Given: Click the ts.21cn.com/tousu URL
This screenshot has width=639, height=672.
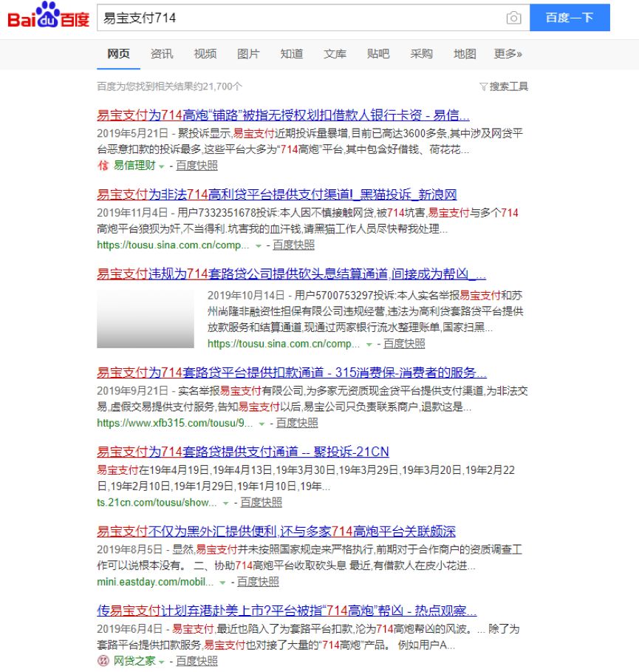Looking at the screenshot, I should [x=157, y=502].
